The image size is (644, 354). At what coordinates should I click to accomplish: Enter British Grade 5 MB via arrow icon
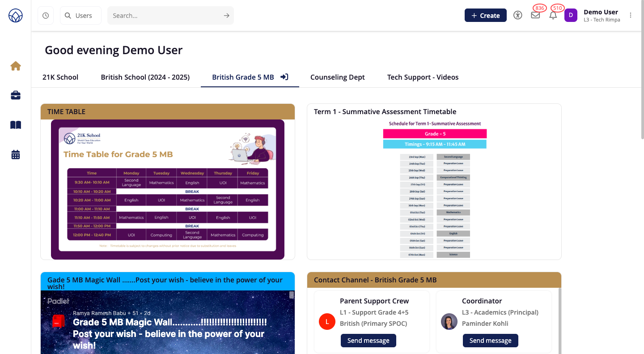(284, 77)
